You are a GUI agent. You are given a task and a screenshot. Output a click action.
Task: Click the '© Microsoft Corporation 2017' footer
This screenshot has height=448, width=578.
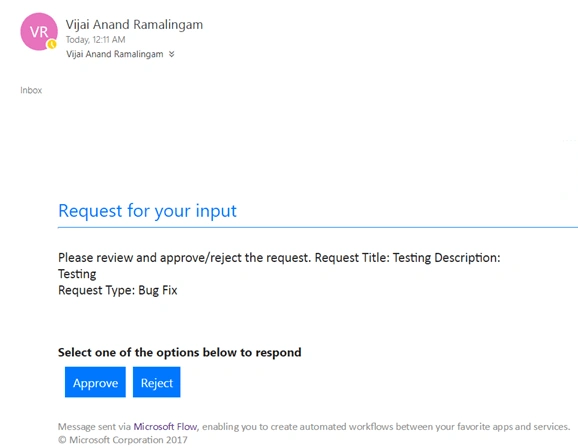click(123, 440)
